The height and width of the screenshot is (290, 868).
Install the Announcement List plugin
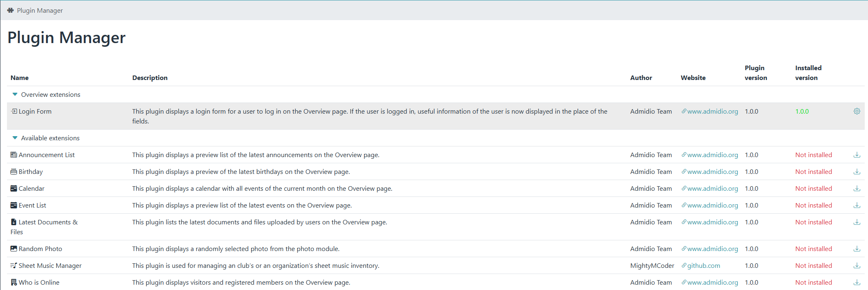pyautogui.click(x=857, y=155)
